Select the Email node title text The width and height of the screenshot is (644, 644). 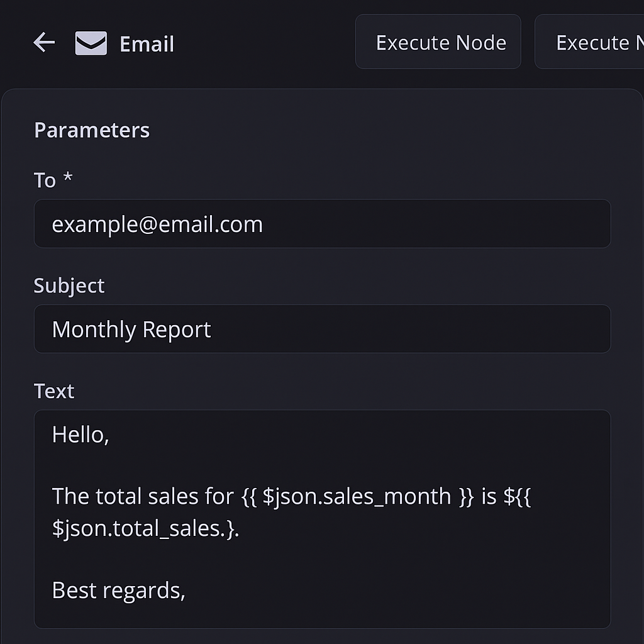tap(147, 44)
